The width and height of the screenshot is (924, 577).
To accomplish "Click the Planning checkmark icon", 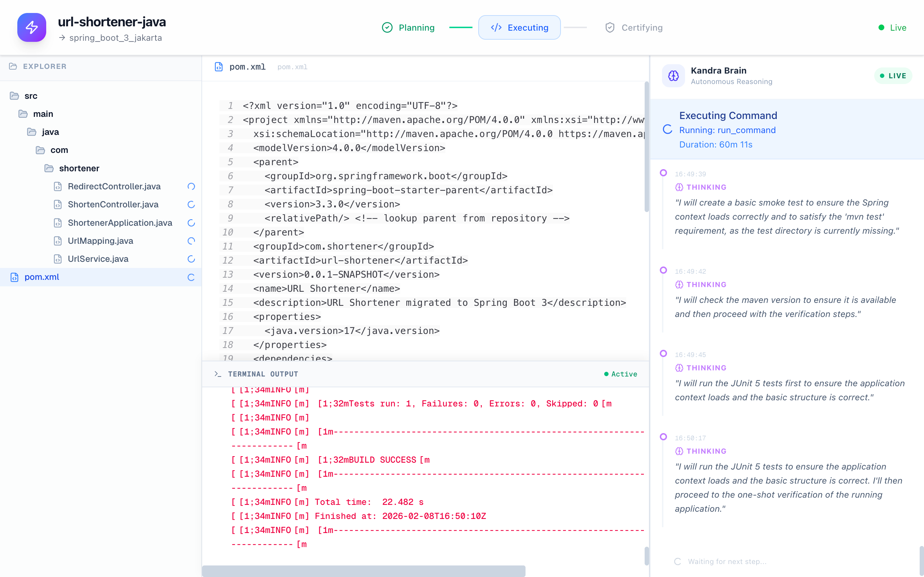I will (387, 27).
